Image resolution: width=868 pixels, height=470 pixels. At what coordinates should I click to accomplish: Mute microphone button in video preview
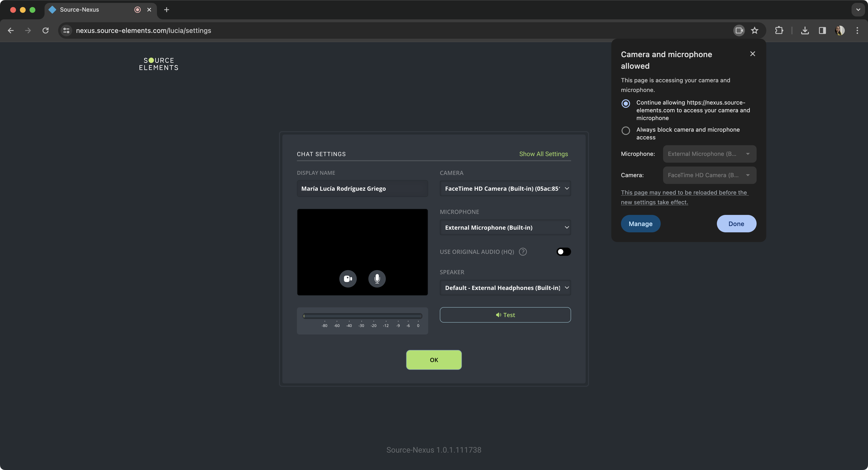click(x=377, y=279)
